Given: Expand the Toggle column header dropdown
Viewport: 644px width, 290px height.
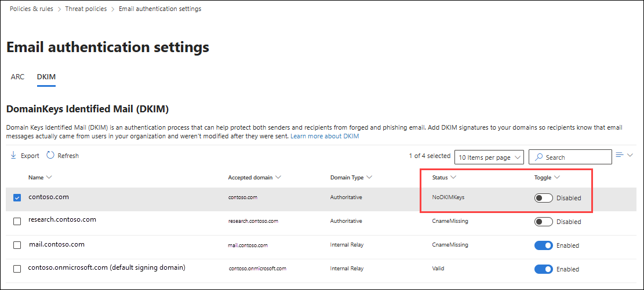Looking at the screenshot, I should coord(557,177).
